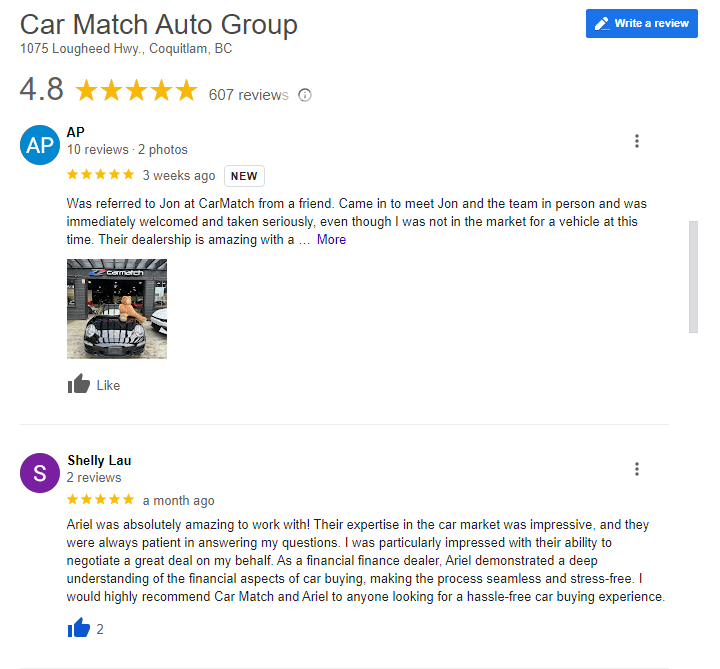This screenshot has height=669, width=720.
Task: Open the three-dot menu on AP's review
Action: coord(637,142)
